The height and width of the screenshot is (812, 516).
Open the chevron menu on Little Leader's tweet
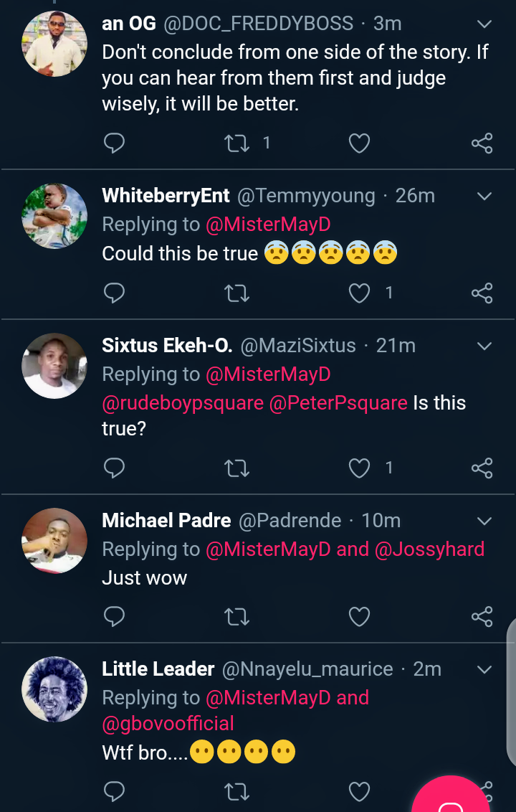pos(484,670)
